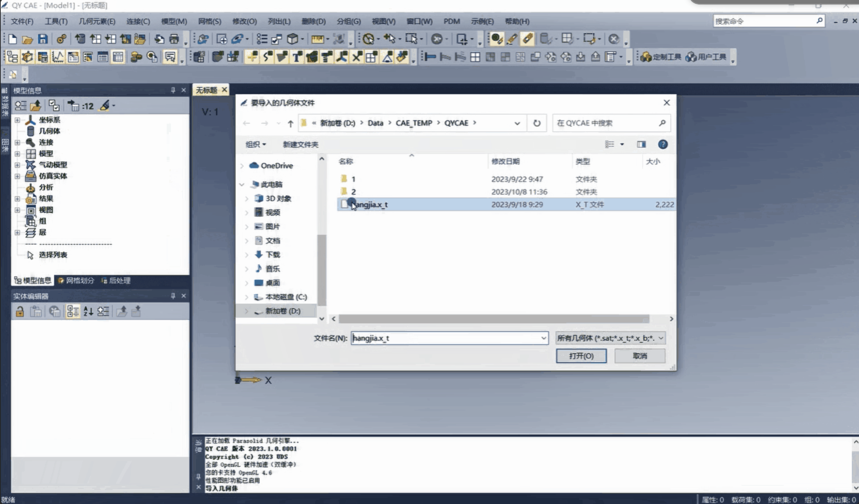859x504 pixels.
Task: Click the help question mark icon
Action: (663, 144)
